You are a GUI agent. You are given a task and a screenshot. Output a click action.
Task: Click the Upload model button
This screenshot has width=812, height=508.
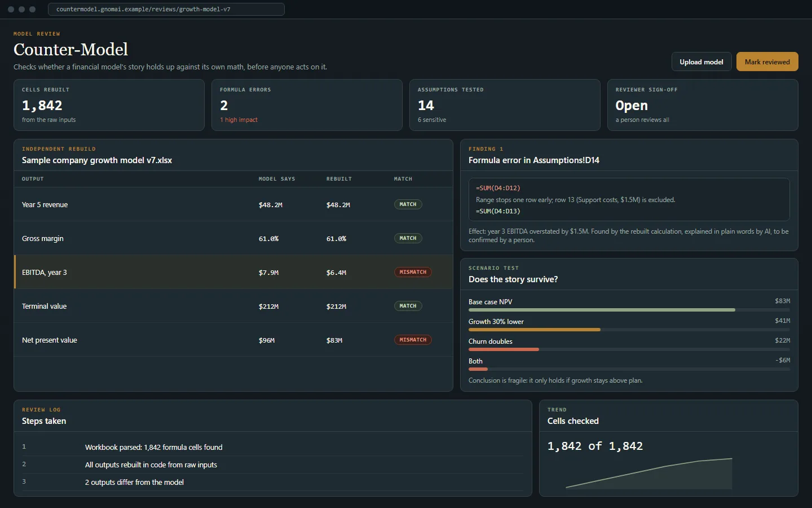701,62
